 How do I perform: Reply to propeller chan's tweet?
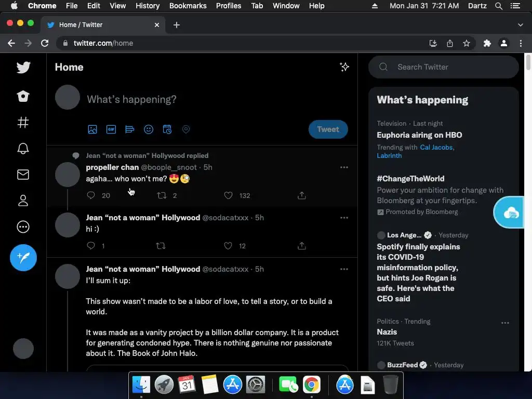coord(90,195)
